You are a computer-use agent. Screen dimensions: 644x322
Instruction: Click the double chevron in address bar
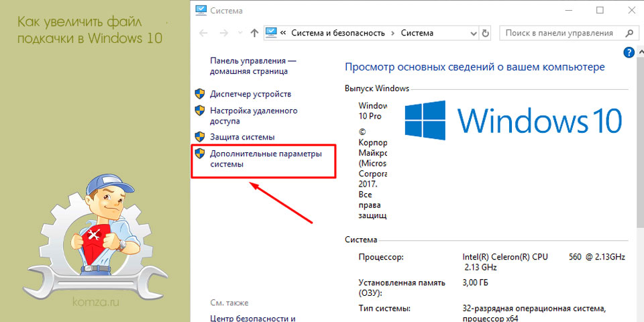283,33
